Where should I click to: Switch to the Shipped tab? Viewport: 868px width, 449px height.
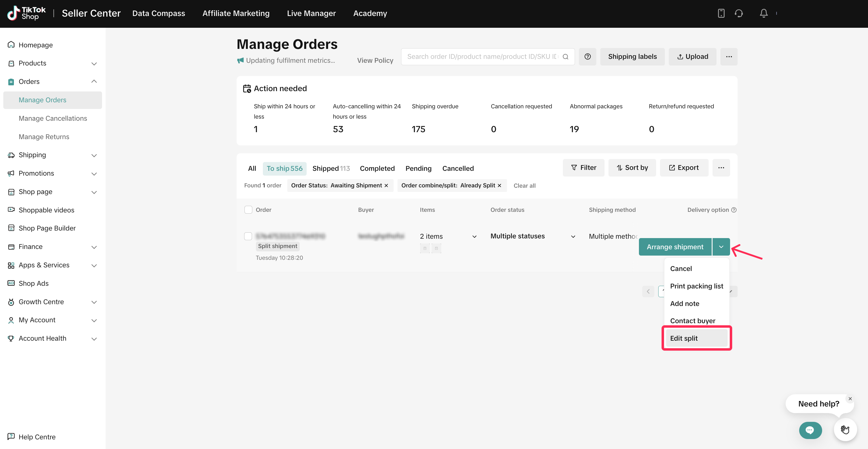(330, 168)
